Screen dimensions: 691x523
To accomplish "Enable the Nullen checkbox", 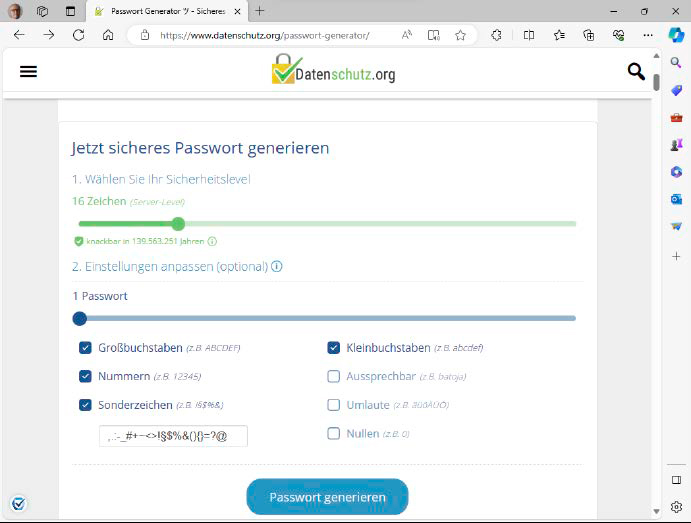I will tap(334, 434).
